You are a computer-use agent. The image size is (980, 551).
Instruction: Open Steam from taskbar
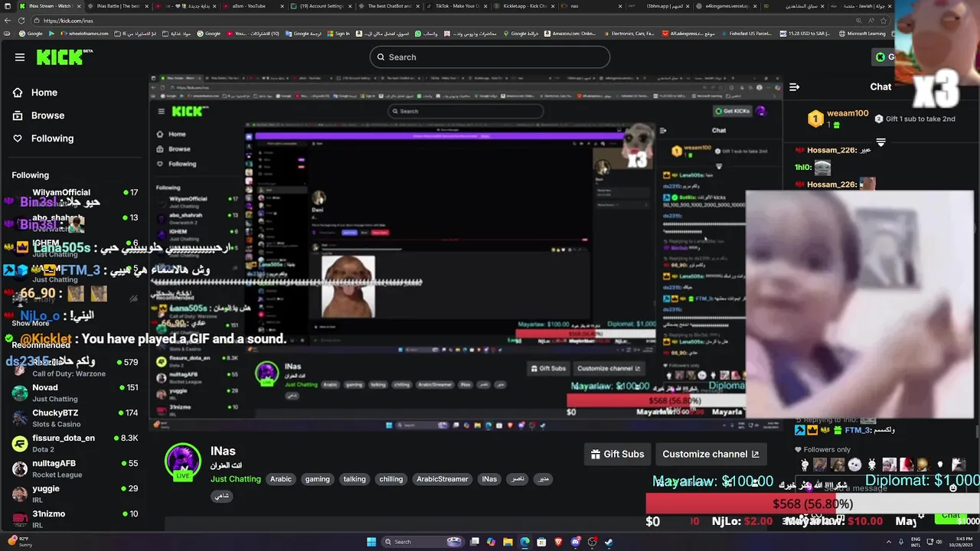click(609, 542)
